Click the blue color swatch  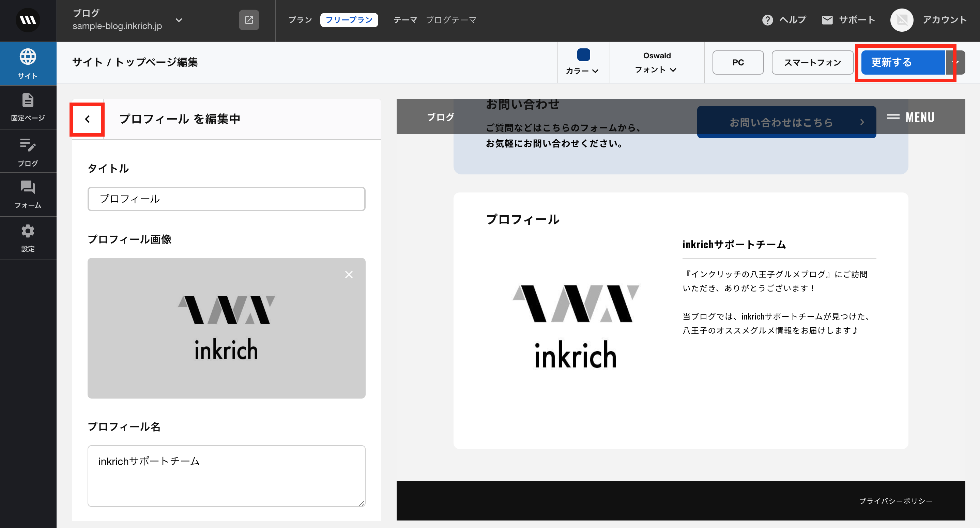click(x=583, y=55)
